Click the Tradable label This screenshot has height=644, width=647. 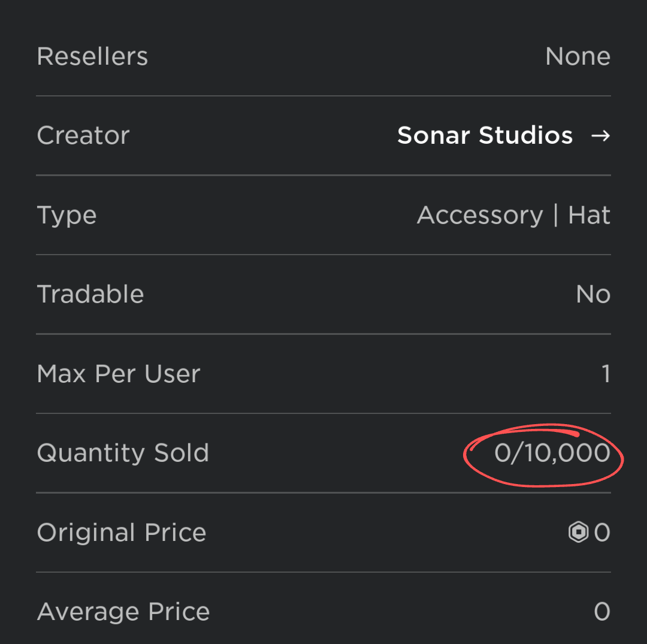[90, 295]
